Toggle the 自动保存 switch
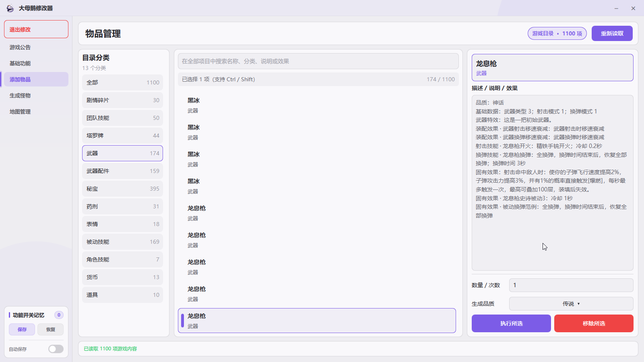 pyautogui.click(x=56, y=349)
